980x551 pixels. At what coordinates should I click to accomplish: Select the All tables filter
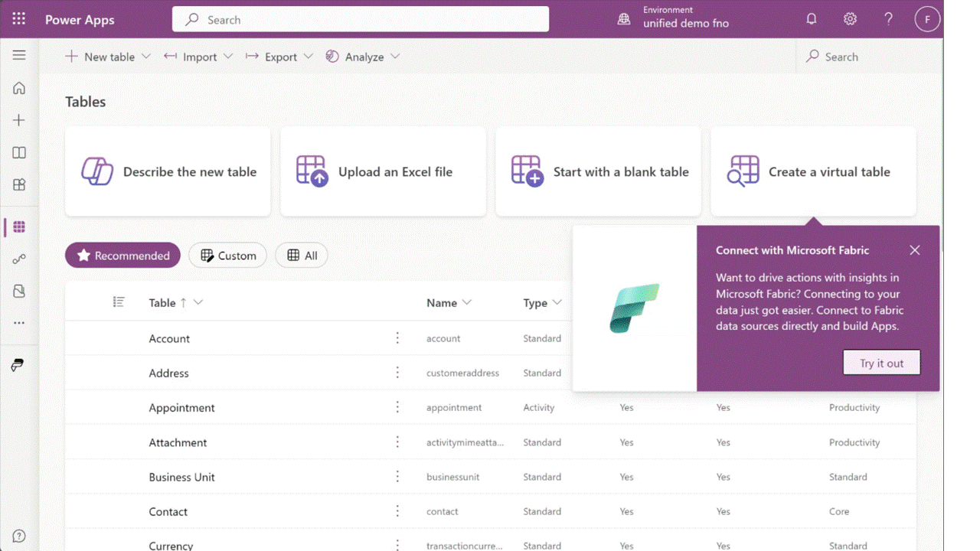[x=301, y=255]
